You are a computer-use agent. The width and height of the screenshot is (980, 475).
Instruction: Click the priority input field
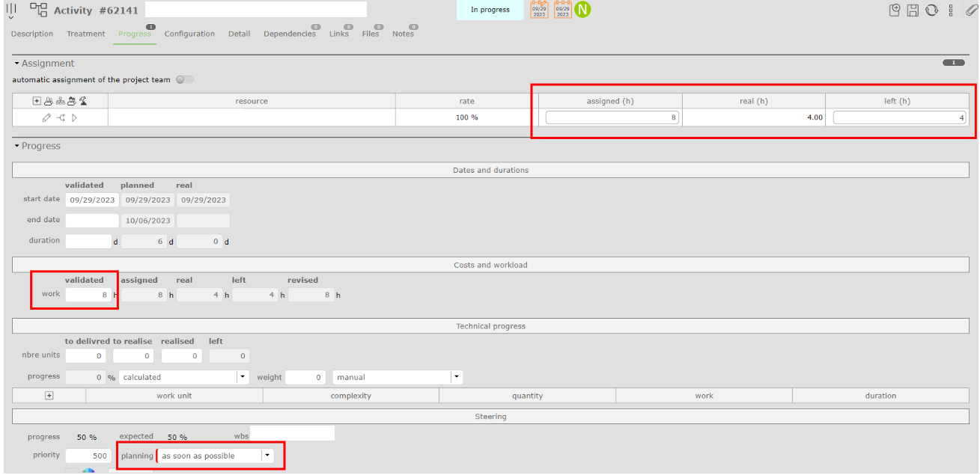88,456
